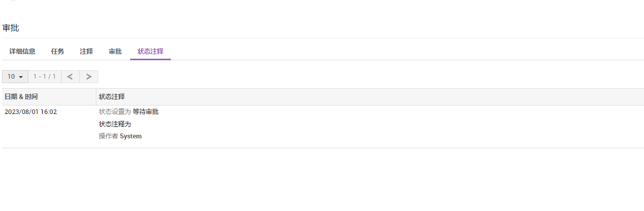Click the 1 - 1 / 1 page indicator
The width and height of the screenshot is (644, 211).
pos(45,77)
